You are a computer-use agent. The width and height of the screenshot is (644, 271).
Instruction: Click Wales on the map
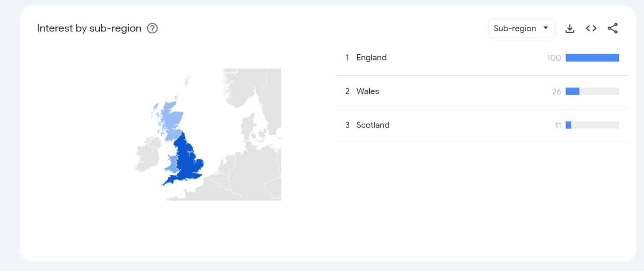coord(172,165)
